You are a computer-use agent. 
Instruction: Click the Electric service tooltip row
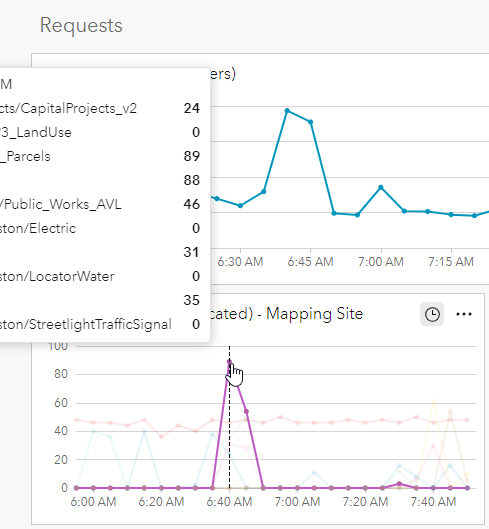point(100,228)
